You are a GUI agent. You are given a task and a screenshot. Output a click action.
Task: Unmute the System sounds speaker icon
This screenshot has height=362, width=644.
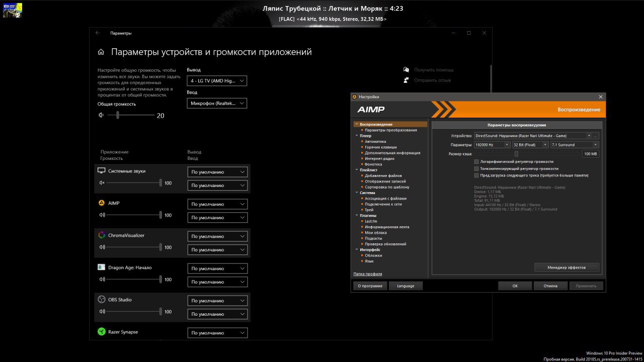click(x=102, y=183)
